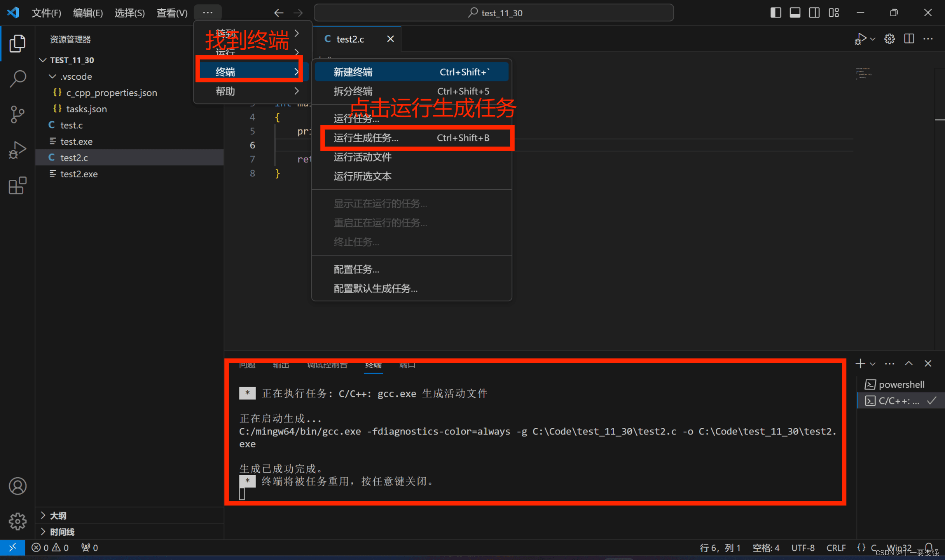Go back with the left arrow
Screen dimensions: 945x560
pos(279,13)
